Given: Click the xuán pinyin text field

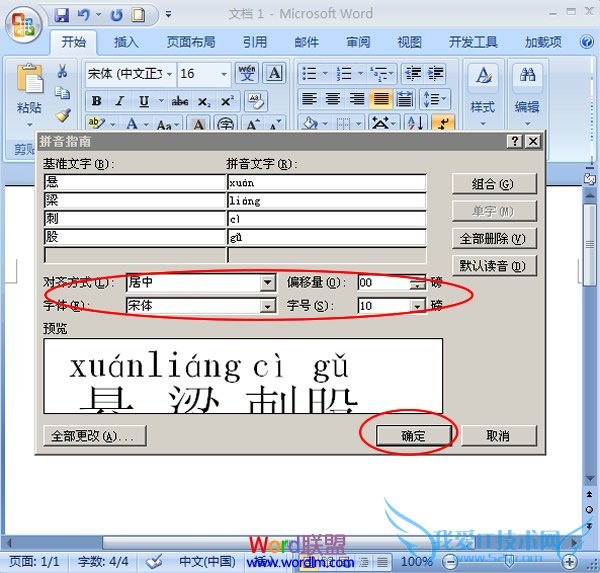Looking at the screenshot, I should [326, 183].
